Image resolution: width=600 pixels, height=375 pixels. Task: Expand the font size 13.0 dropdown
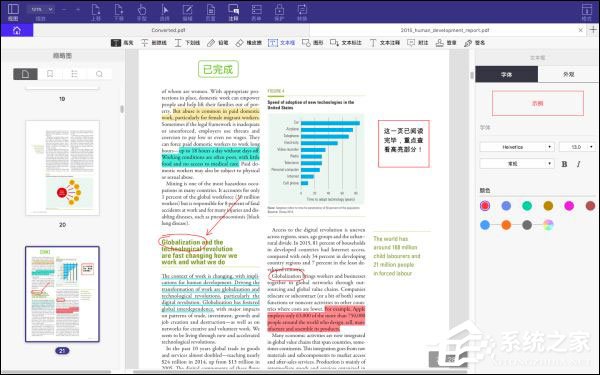(578, 147)
